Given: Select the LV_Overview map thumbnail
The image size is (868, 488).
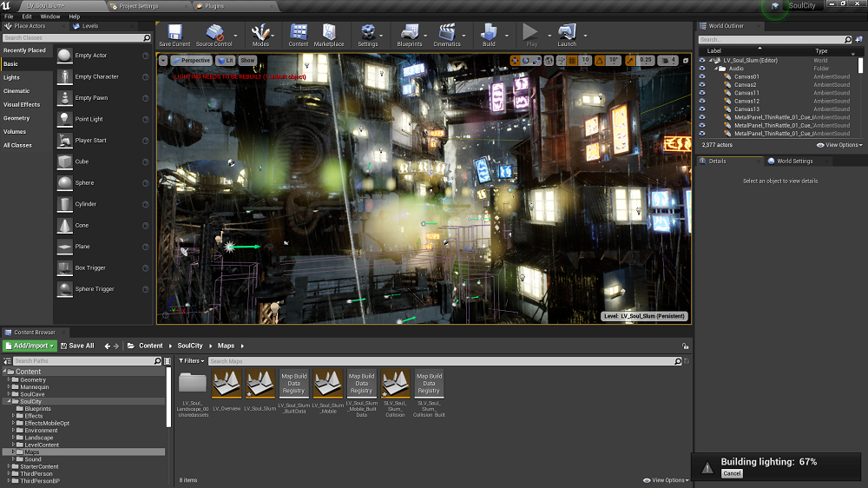Looking at the screenshot, I should click(x=227, y=383).
